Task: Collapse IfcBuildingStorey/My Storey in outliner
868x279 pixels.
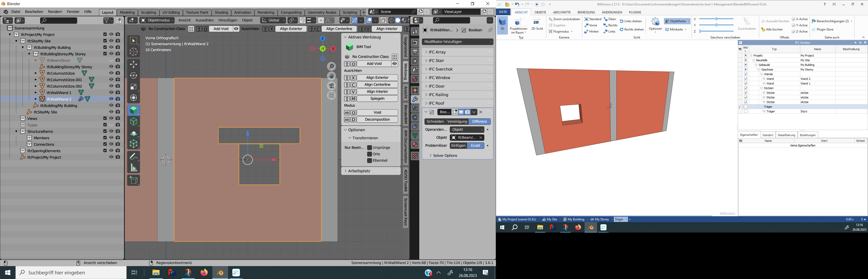Action: 29,54
